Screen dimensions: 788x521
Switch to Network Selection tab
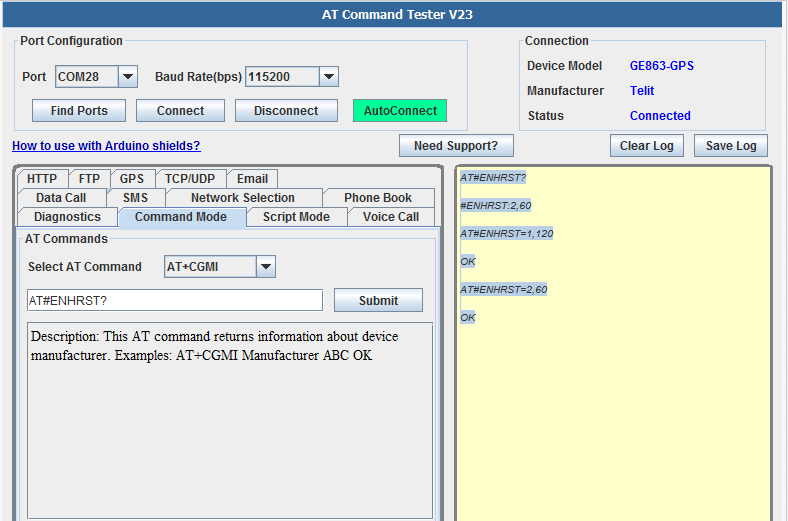click(x=243, y=198)
